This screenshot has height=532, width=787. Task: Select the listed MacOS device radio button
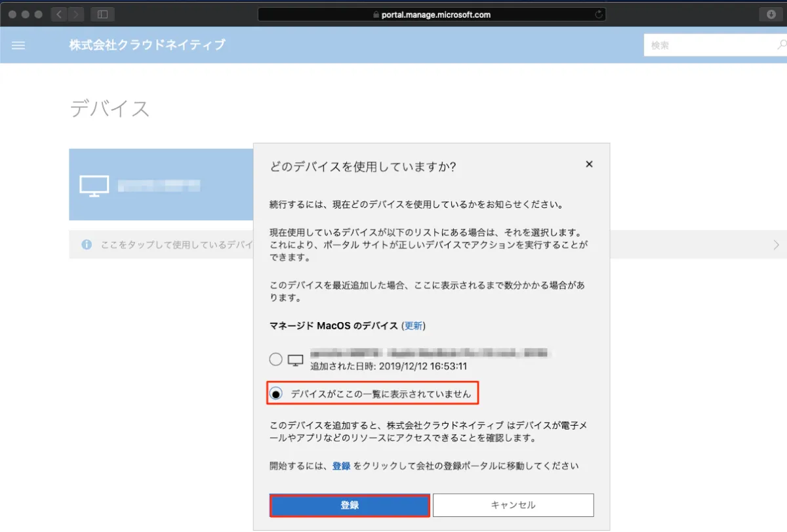coord(275,359)
